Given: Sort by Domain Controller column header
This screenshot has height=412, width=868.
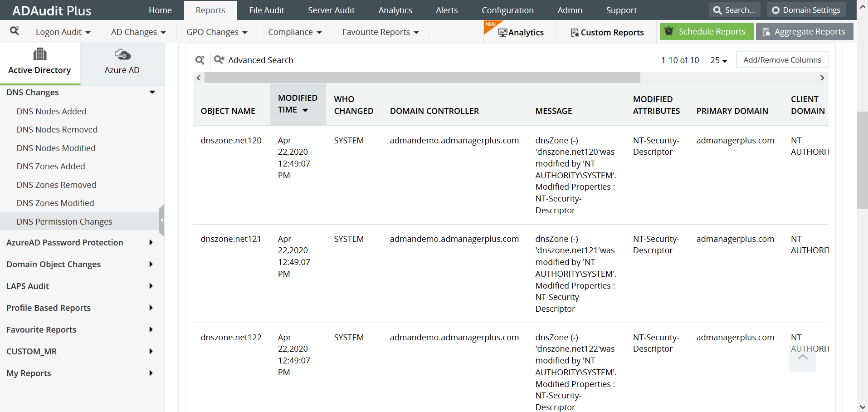Looking at the screenshot, I should [x=434, y=111].
